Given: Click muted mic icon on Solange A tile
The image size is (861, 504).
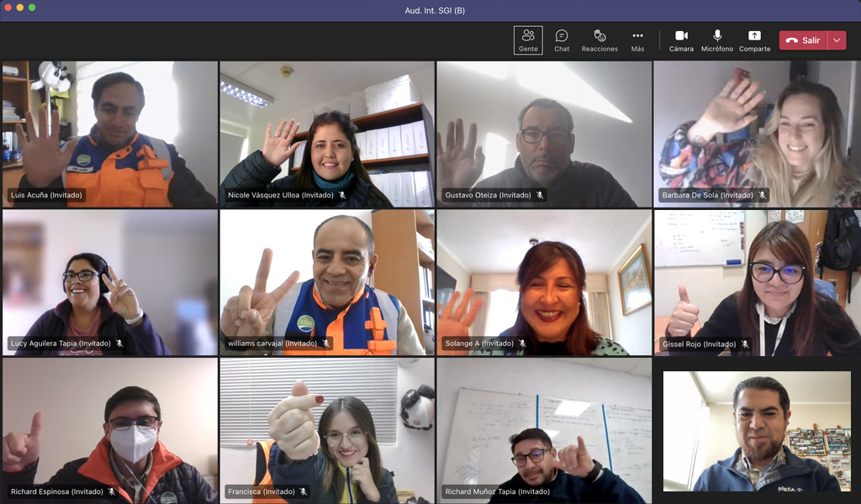Looking at the screenshot, I should click(522, 344).
